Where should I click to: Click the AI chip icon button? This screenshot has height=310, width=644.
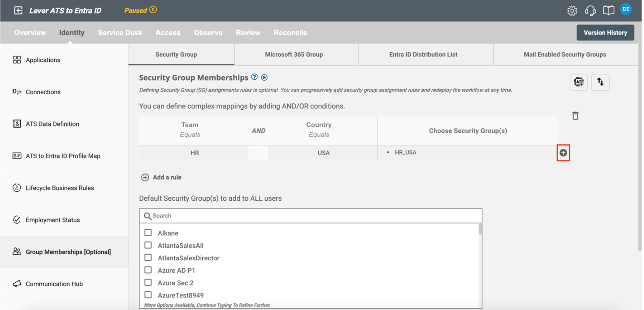click(x=578, y=82)
